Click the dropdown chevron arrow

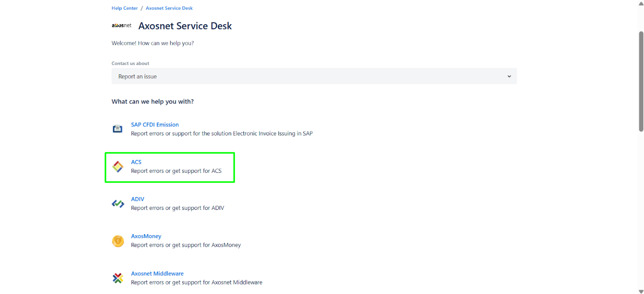point(509,77)
